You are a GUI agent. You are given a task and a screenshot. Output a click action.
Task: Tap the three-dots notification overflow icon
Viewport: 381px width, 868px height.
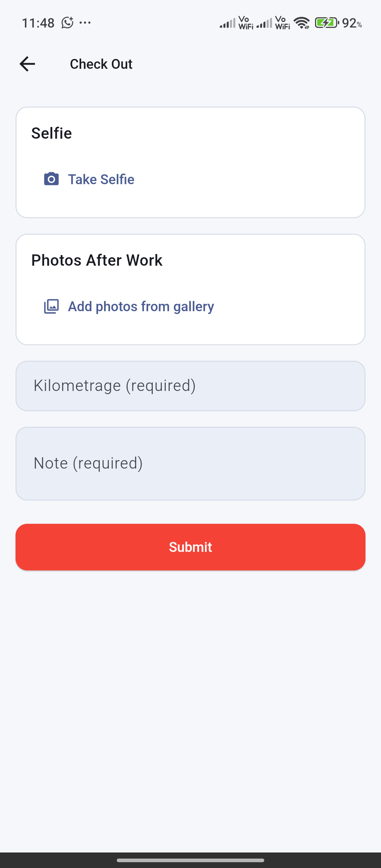(x=85, y=23)
